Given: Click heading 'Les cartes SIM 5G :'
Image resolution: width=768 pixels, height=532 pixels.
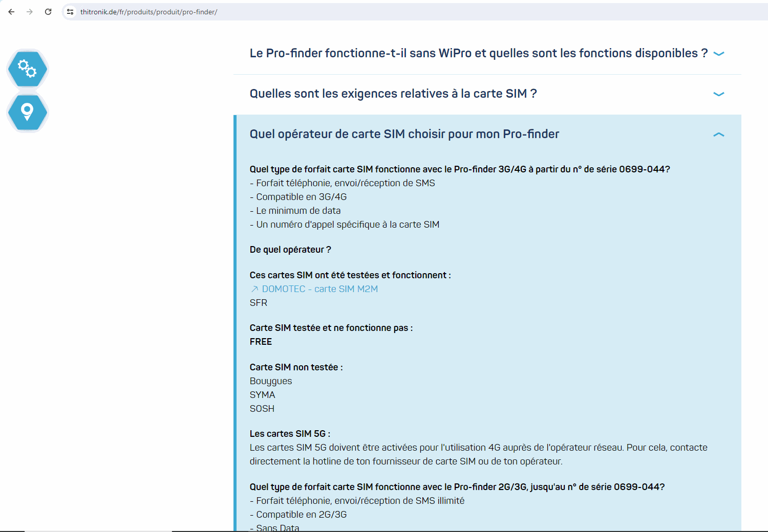Looking at the screenshot, I should pos(290,434).
